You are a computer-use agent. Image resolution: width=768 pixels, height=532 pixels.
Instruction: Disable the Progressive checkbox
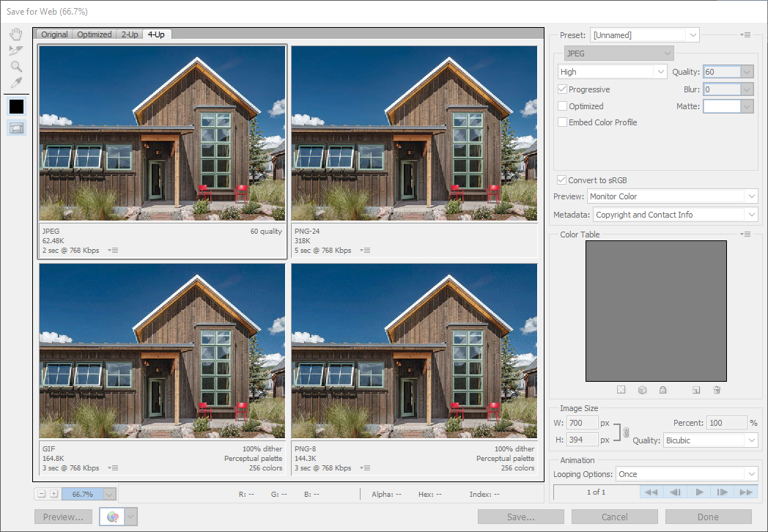(x=562, y=89)
